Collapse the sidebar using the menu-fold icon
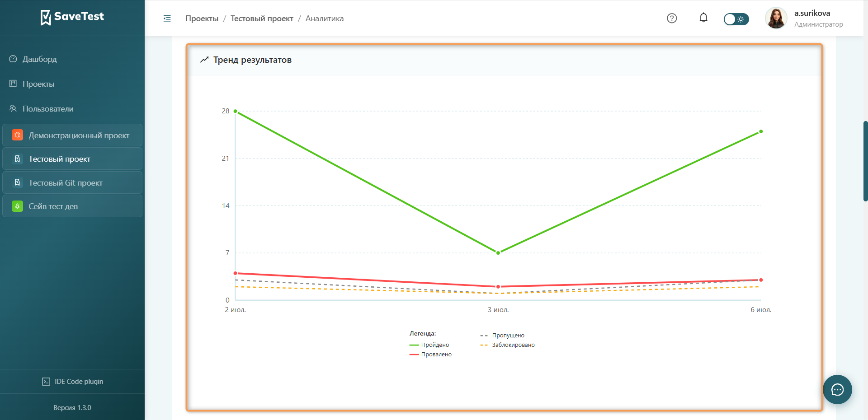The width and height of the screenshot is (868, 420). coord(167,19)
